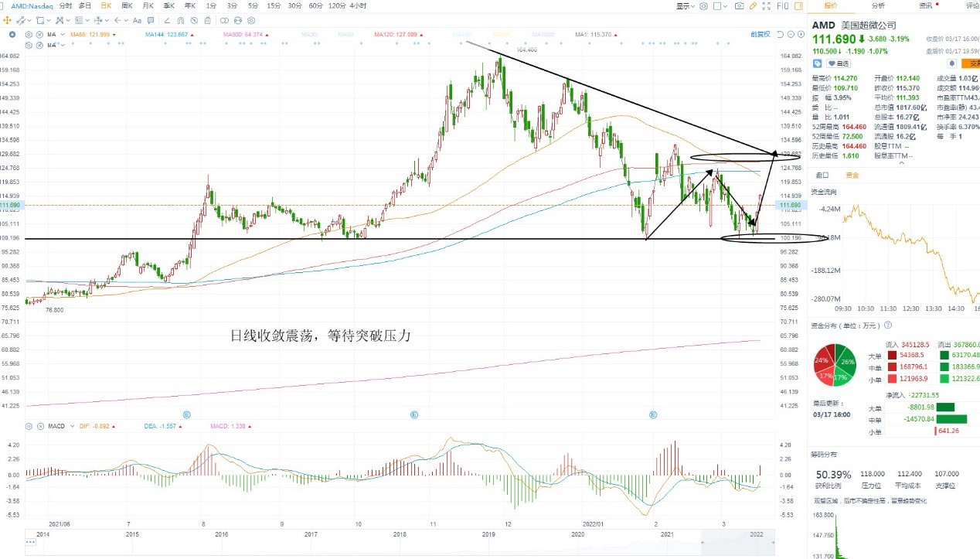980x559 pixels.
Task: Switch to 资金 capital flow tab
Action: [852, 175]
